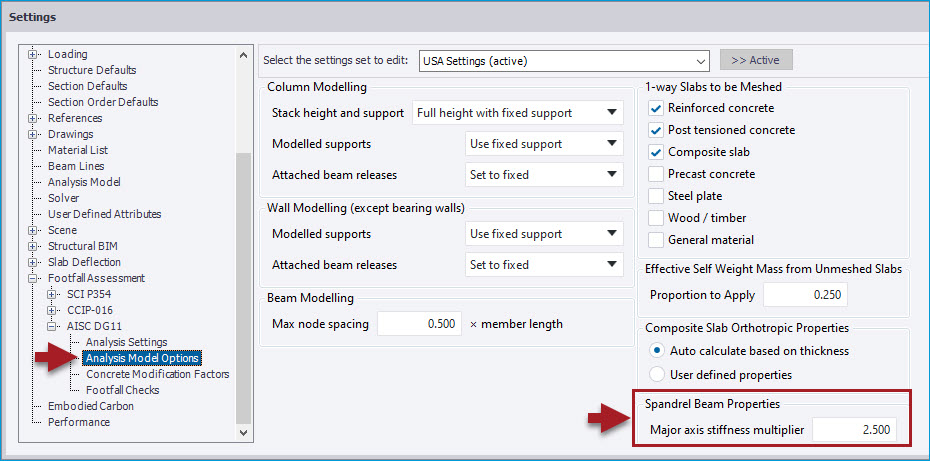
Task: Select User defined properties radio button
Action: coord(656,375)
